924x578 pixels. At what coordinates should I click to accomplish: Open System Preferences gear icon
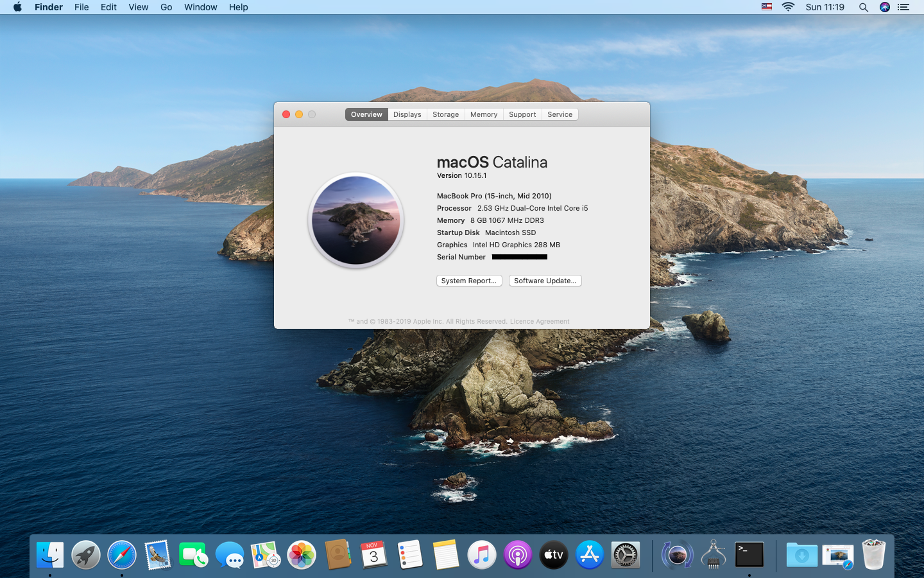coord(626,555)
